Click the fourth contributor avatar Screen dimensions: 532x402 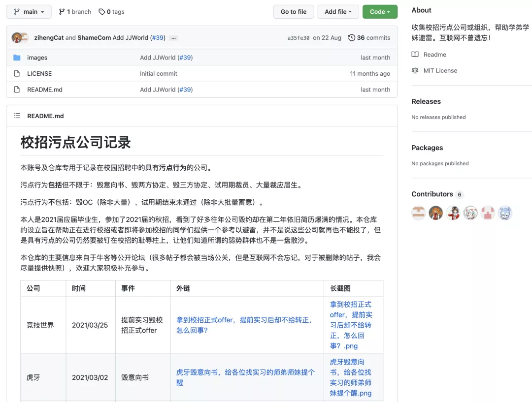pyautogui.click(x=470, y=213)
